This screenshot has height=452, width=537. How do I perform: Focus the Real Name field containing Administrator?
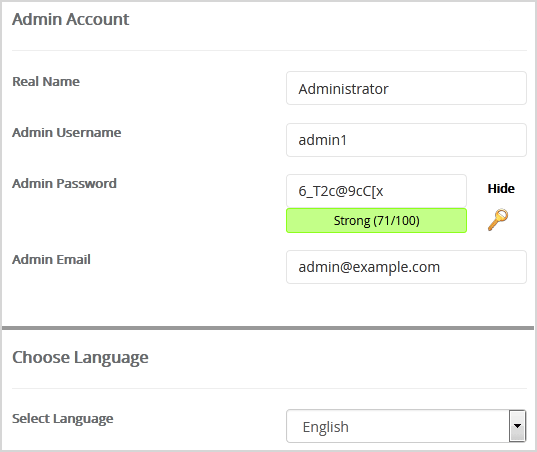[x=406, y=88]
